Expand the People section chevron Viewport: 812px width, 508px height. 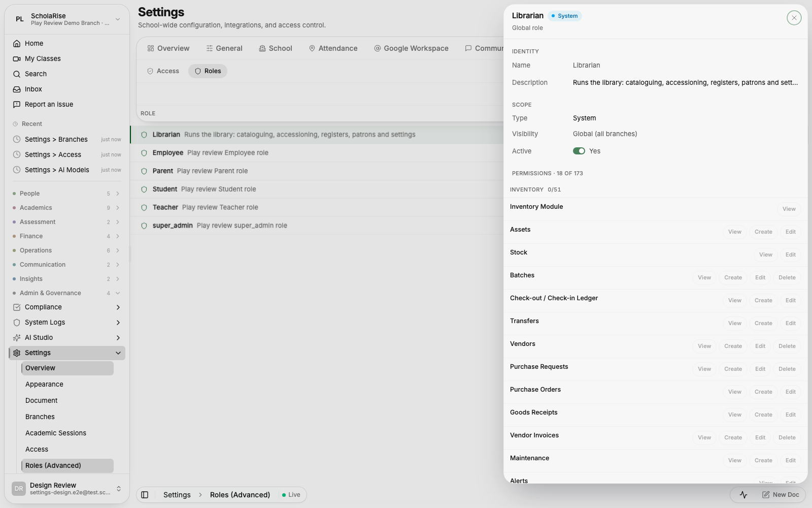point(118,194)
